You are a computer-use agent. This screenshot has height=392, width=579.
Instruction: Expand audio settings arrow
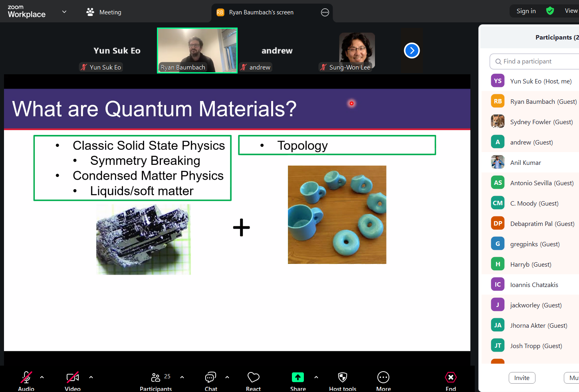pyautogui.click(x=42, y=377)
